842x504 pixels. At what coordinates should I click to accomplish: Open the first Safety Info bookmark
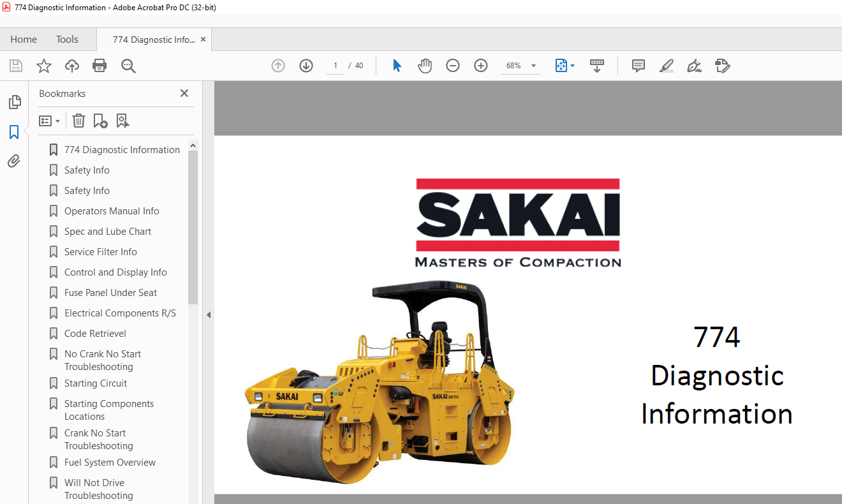[x=87, y=170]
